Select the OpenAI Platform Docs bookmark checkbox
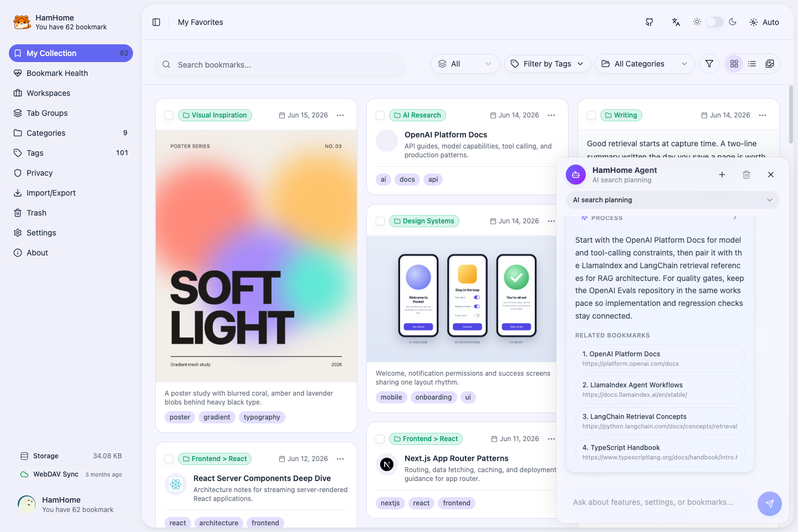The image size is (798, 532). point(380,115)
